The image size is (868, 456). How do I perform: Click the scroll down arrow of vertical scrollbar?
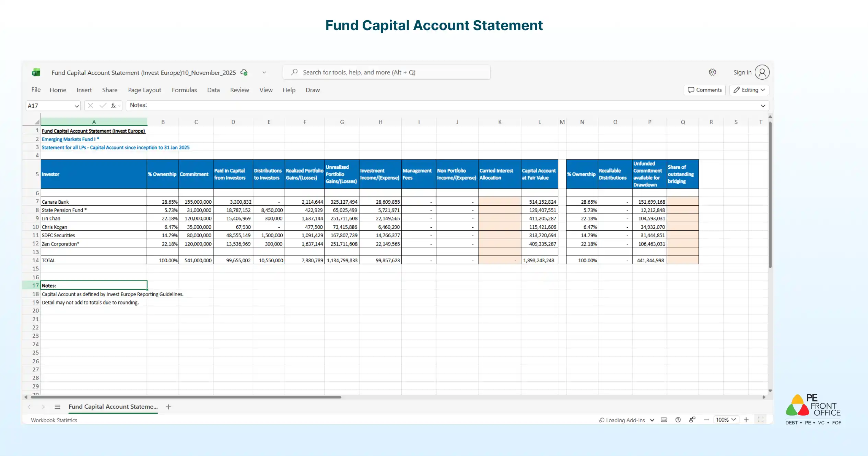(x=770, y=391)
